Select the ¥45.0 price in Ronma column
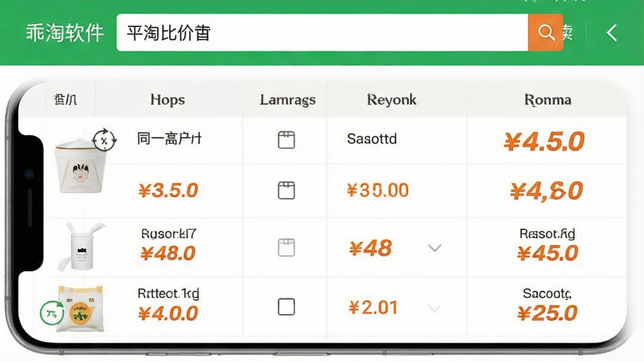 548,253
